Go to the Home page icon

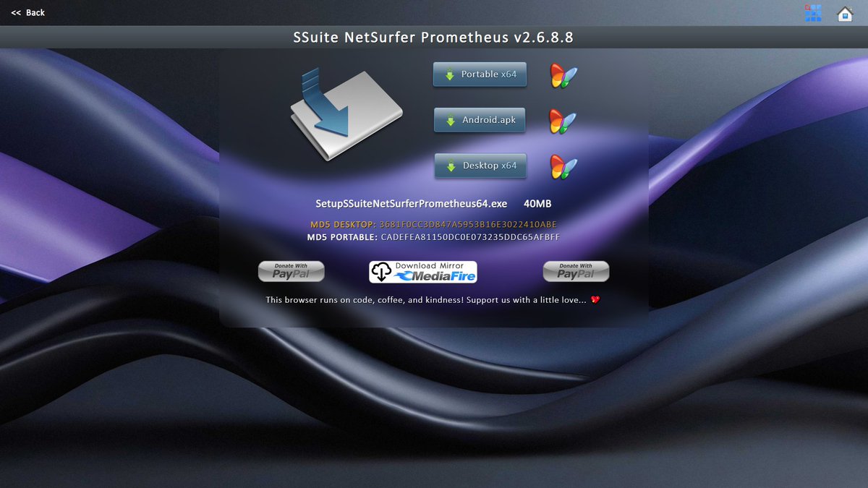[x=845, y=14]
